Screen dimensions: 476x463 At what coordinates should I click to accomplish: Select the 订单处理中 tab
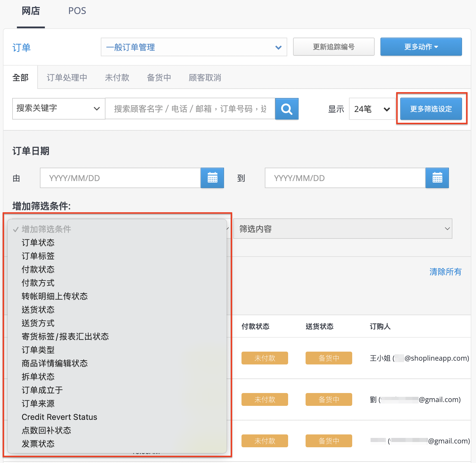pyautogui.click(x=67, y=78)
